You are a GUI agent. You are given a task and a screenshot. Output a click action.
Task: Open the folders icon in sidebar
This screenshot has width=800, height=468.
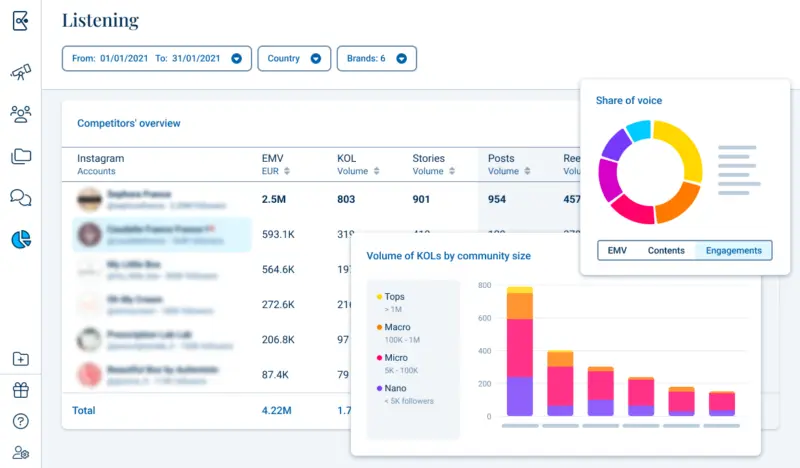(20, 156)
